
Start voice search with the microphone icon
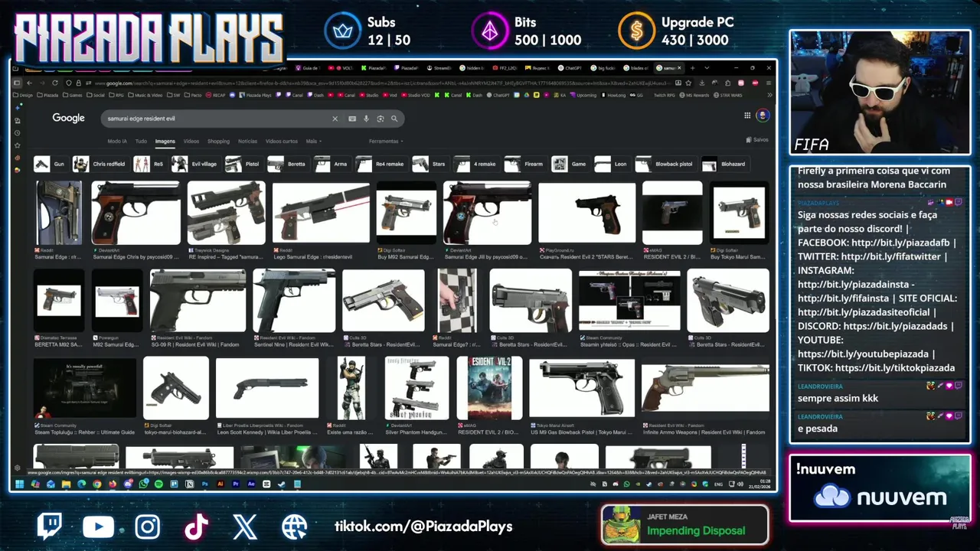[366, 119]
